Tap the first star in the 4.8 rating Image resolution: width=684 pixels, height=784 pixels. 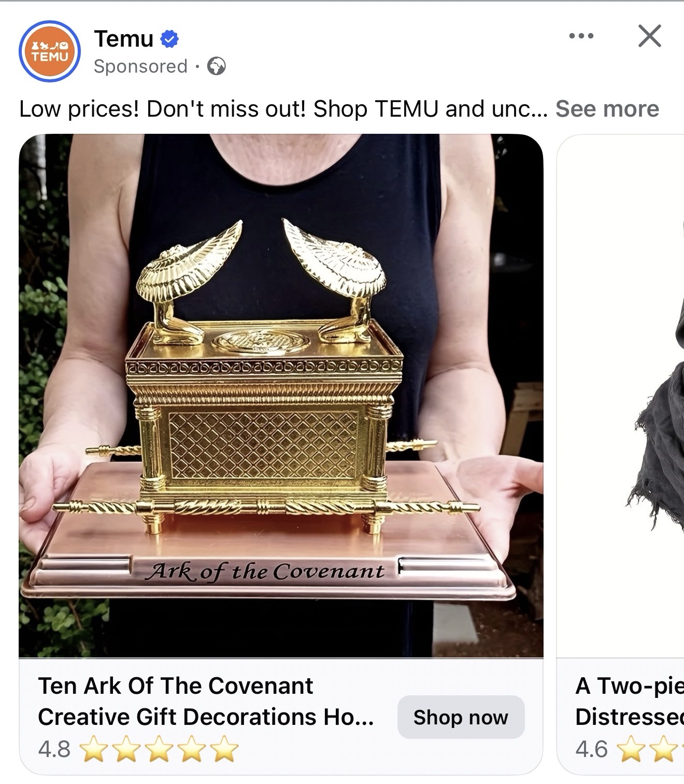[x=94, y=749]
